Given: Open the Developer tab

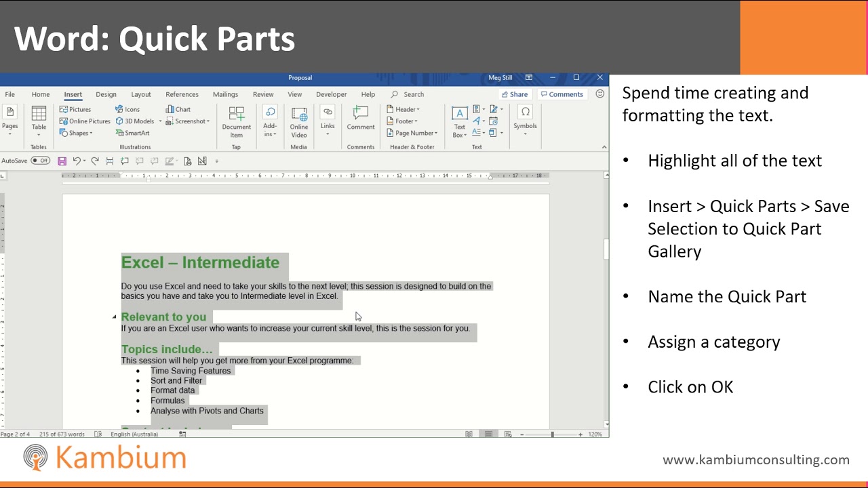Looking at the screenshot, I should (x=331, y=94).
